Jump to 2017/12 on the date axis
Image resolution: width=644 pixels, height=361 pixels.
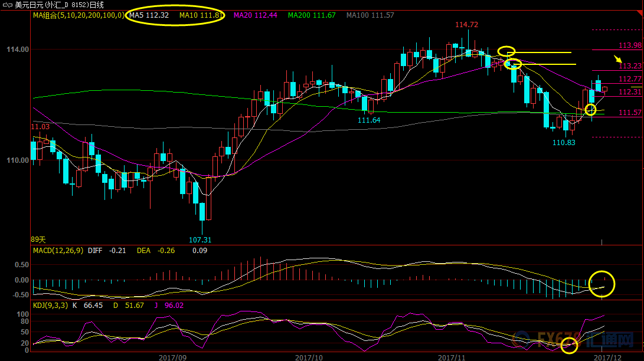[x=608, y=357]
